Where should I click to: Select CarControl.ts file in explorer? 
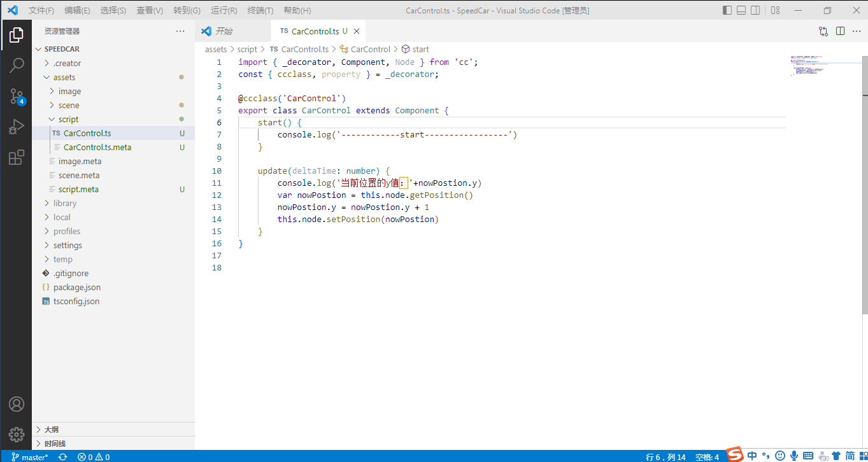click(x=113, y=133)
